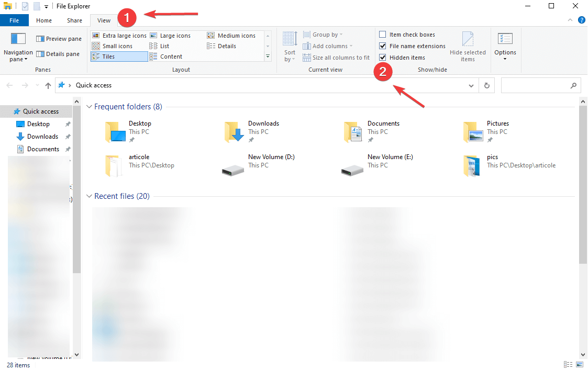588x371 pixels.
Task: Choose Extra large icons layout
Action: (119, 36)
